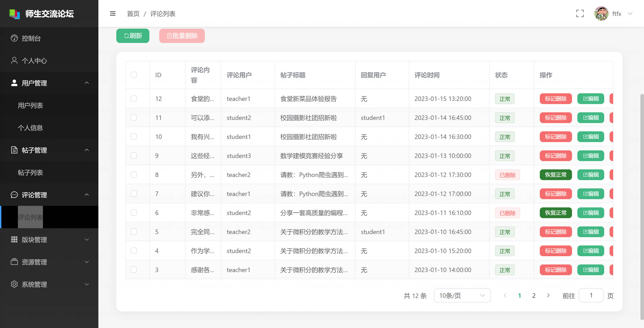Expand 资源管理 menu chevron
This screenshot has width=644, height=328.
pyautogui.click(x=87, y=262)
